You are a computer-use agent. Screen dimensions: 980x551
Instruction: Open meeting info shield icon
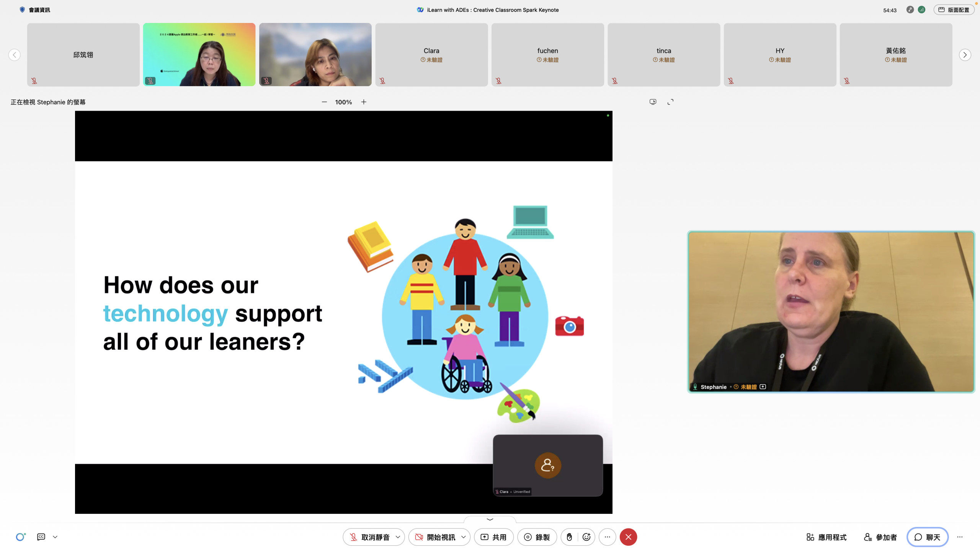click(22, 10)
